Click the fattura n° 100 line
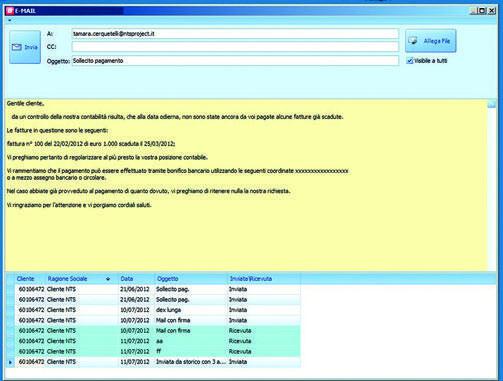 [x=91, y=144]
